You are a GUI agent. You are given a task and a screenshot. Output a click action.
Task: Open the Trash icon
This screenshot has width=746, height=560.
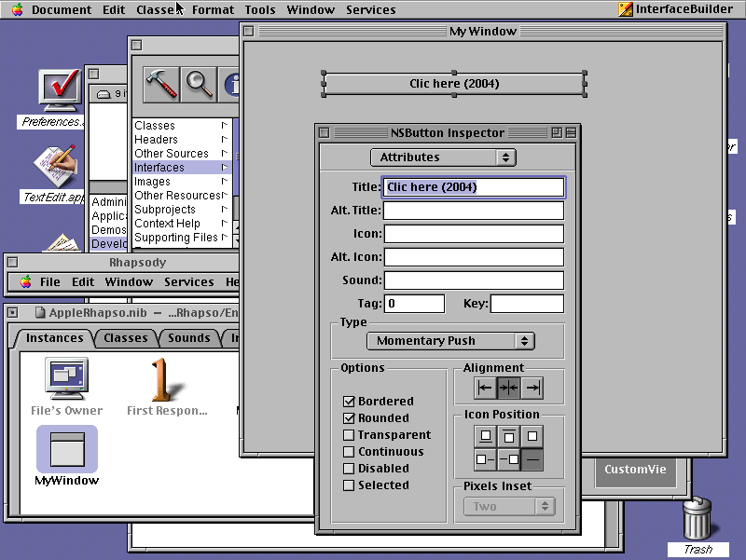click(x=697, y=519)
